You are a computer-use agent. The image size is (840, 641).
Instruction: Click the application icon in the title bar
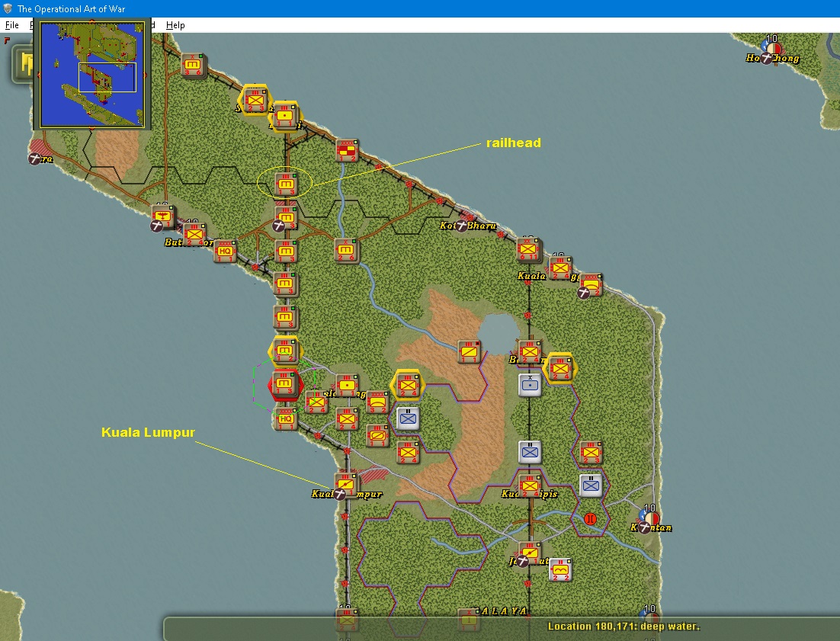click(8, 8)
